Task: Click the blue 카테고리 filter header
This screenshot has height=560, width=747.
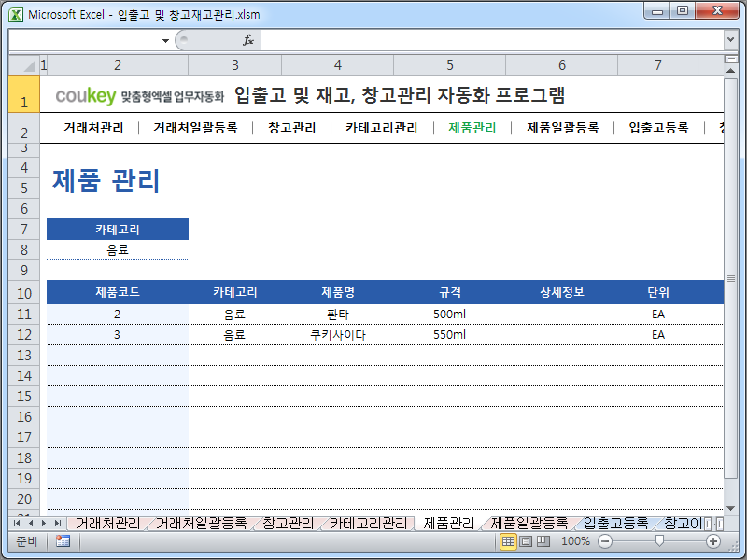Action: tap(118, 229)
